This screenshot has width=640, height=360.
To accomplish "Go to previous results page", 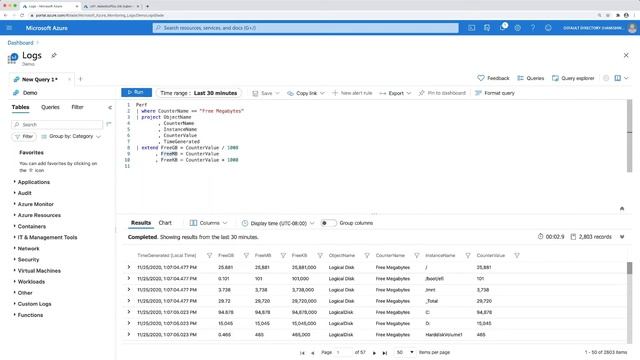I will (313, 353).
